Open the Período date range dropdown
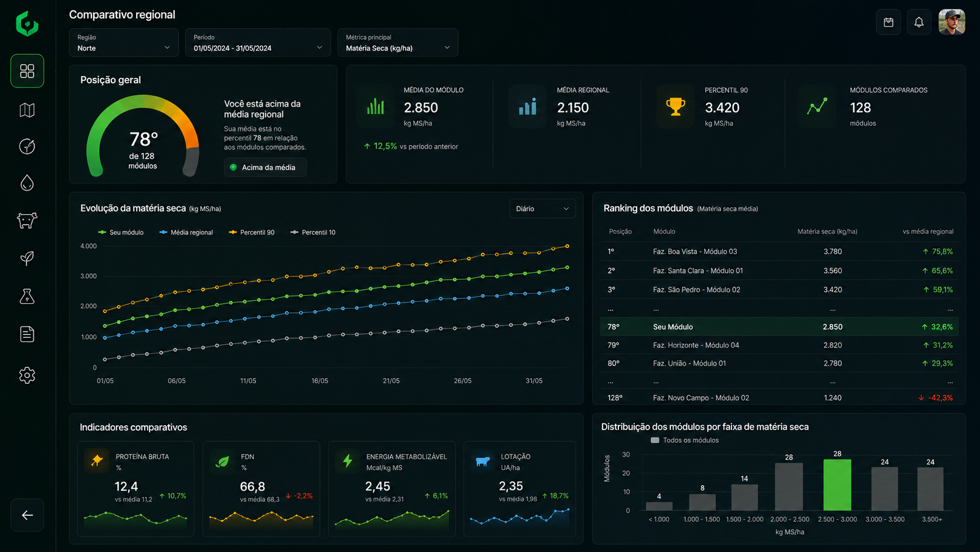Viewport: 980px width, 552px height. (258, 43)
